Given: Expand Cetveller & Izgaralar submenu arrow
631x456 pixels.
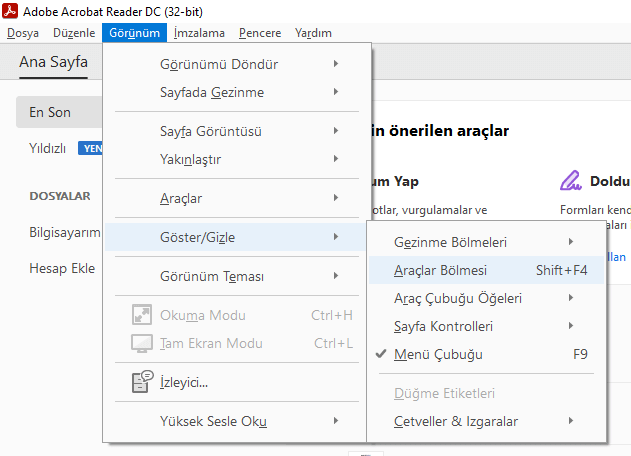Looking at the screenshot, I should click(571, 421).
